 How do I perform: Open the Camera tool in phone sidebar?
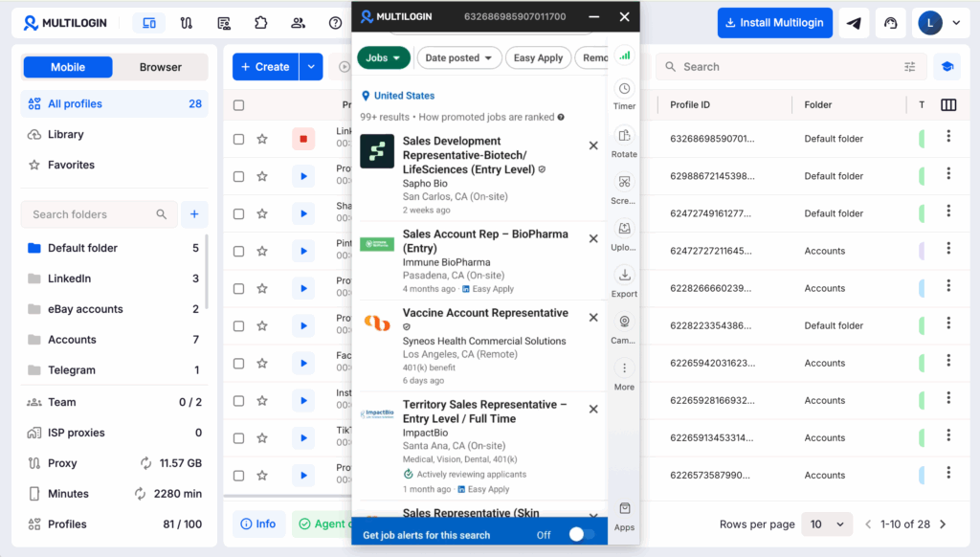tap(624, 329)
